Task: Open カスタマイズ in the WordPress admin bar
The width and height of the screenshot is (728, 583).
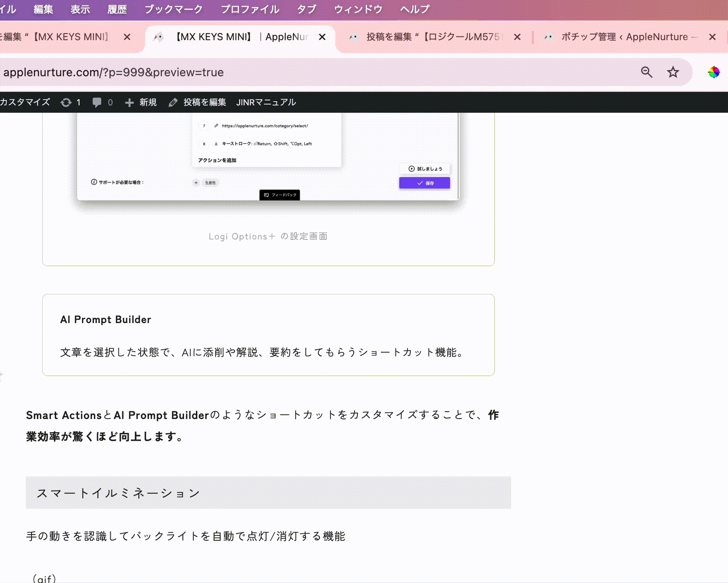Action: (25, 102)
